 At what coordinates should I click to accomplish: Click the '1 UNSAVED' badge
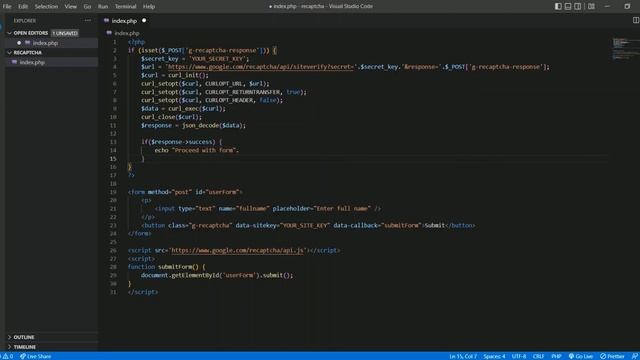(x=65, y=33)
